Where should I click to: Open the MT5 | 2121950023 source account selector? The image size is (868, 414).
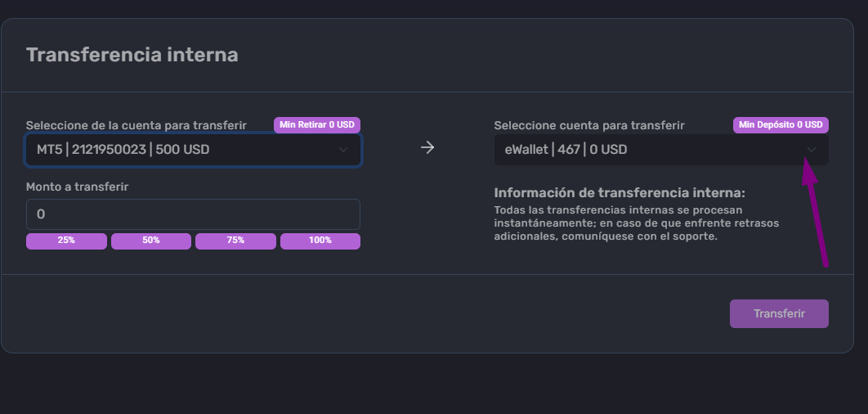pyautogui.click(x=193, y=150)
